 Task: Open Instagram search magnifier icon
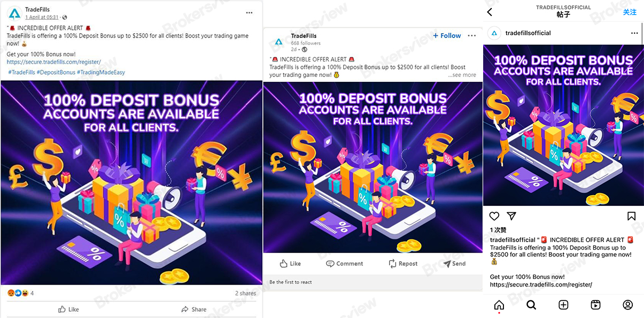pyautogui.click(x=531, y=305)
